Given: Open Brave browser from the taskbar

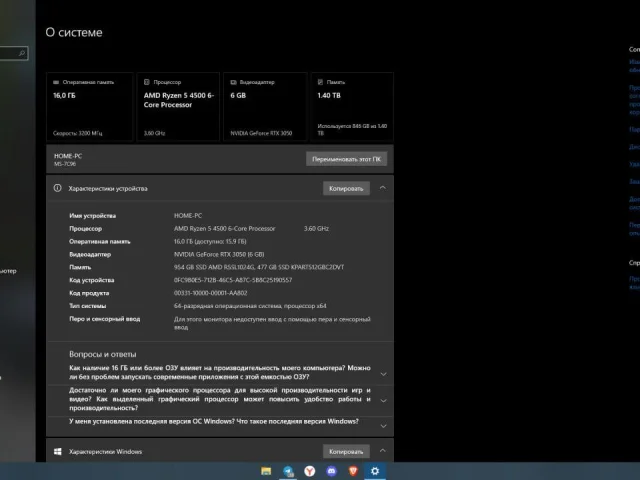Looking at the screenshot, I should click(353, 471).
